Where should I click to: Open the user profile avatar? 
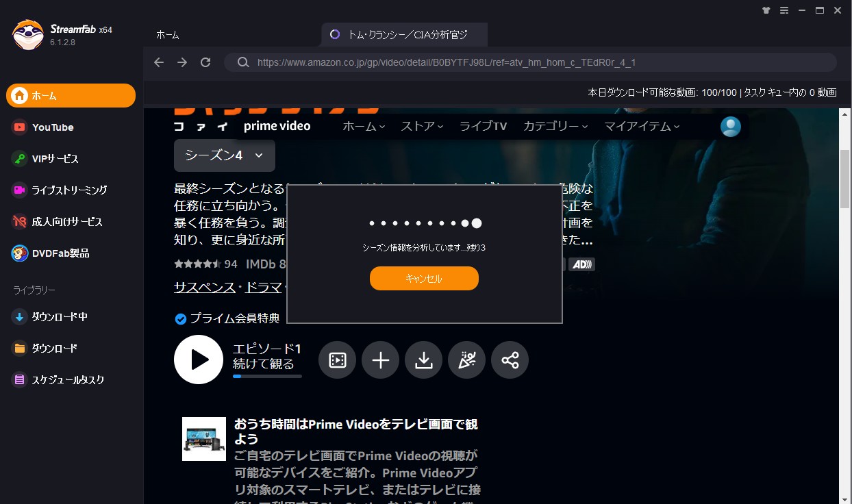coord(731,127)
